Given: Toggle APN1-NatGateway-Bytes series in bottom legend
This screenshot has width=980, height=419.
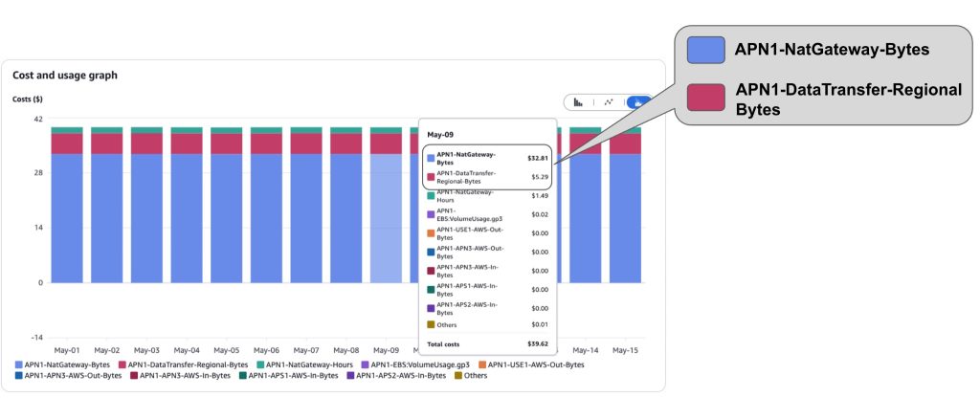Looking at the screenshot, I should pos(62,364).
